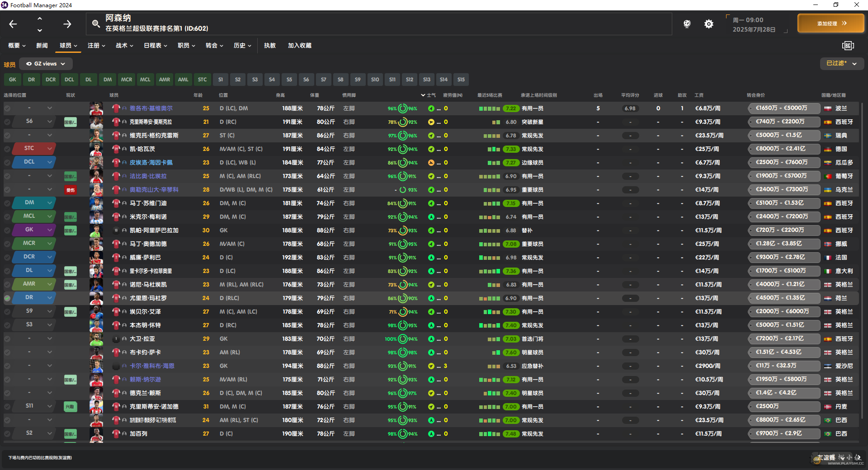Open the settings gear icon
Image resolution: width=868 pixels, height=470 pixels.
click(x=709, y=24)
